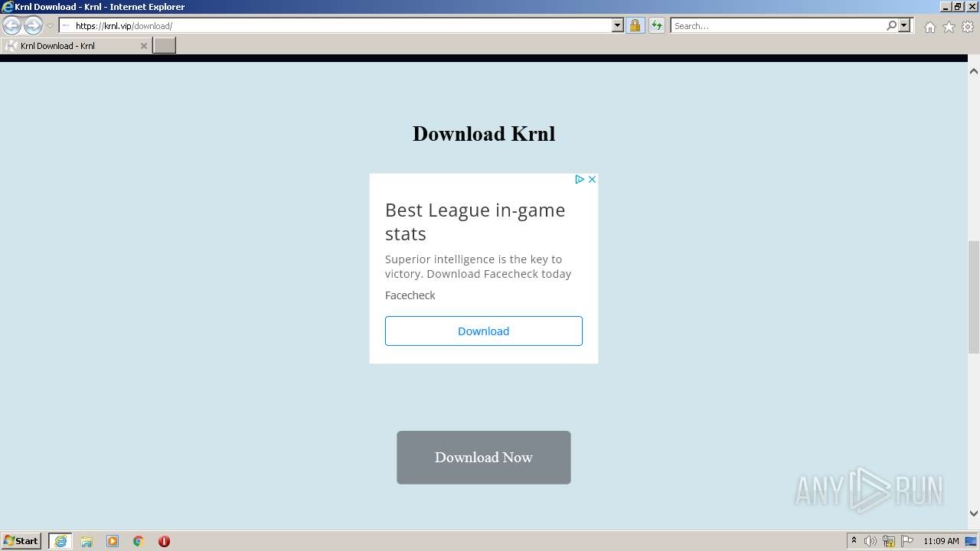The height and width of the screenshot is (551, 980).
Task: Go forward with the browser Forward arrow
Action: [33, 26]
